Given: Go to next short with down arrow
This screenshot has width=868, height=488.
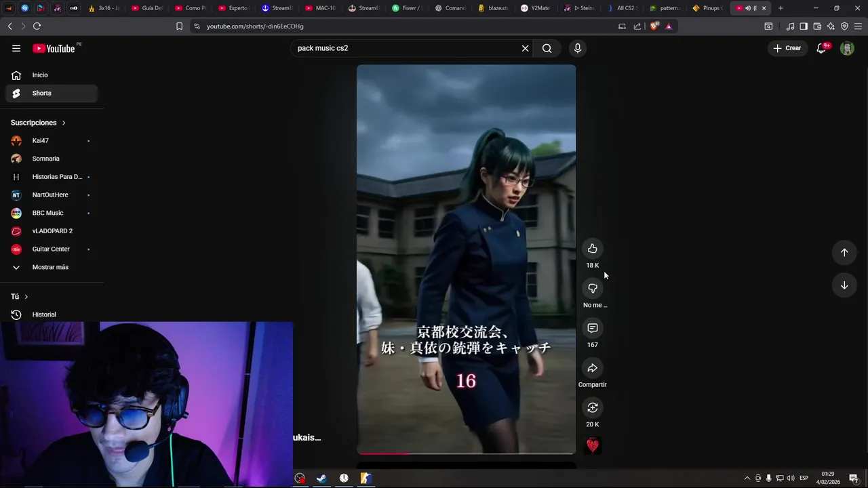Looking at the screenshot, I should pos(844,285).
